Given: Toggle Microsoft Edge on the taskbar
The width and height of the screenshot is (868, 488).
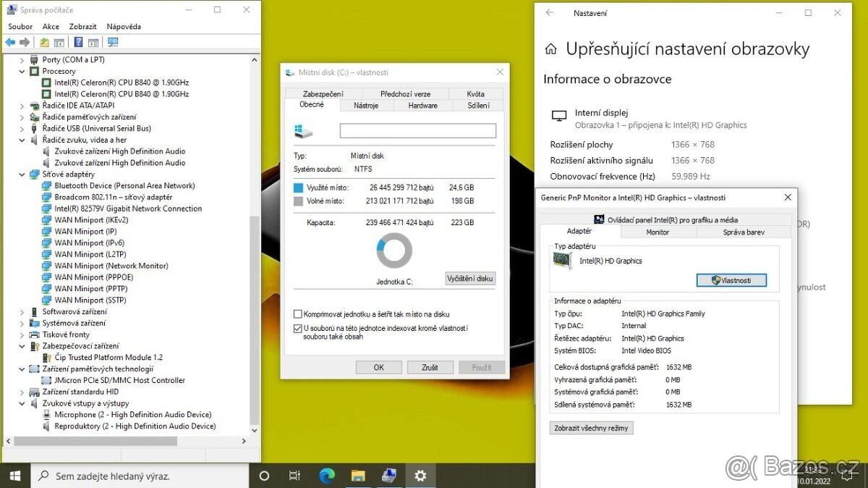Looking at the screenshot, I should coord(326,476).
